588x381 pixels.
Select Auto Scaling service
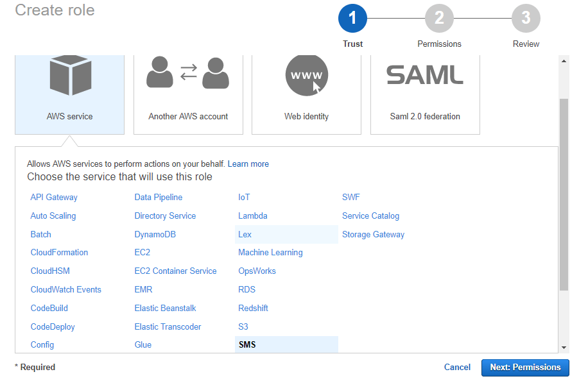click(x=53, y=216)
